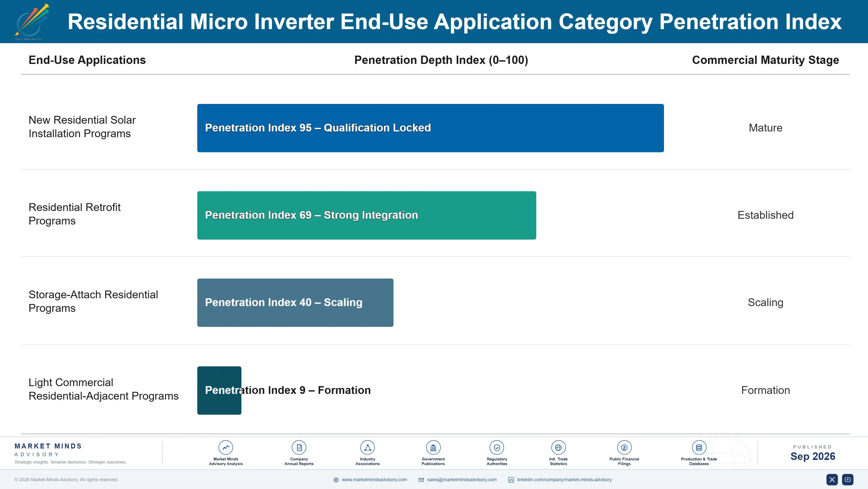Click the Public Financial Filings icon
The width and height of the screenshot is (868, 489).
click(x=624, y=447)
